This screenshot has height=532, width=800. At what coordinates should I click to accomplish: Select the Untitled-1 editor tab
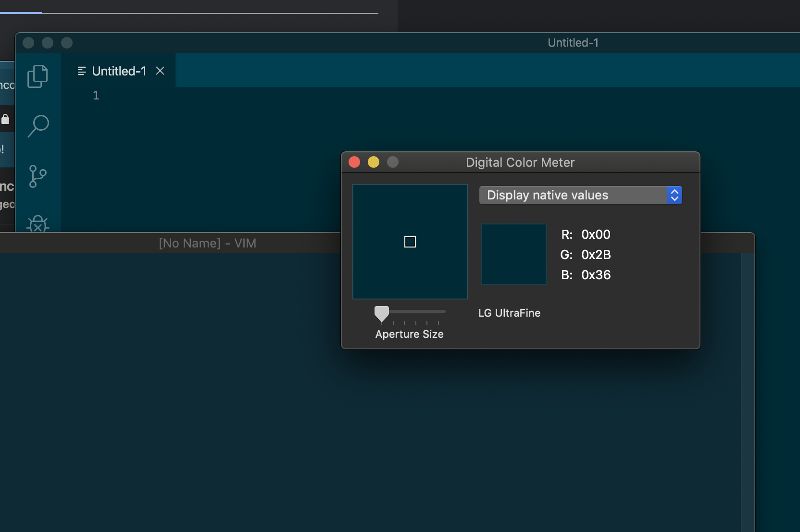tap(119, 71)
